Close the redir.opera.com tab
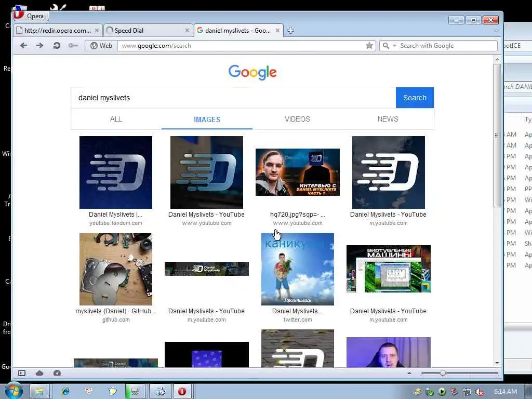This screenshot has height=399, width=532. point(97,31)
